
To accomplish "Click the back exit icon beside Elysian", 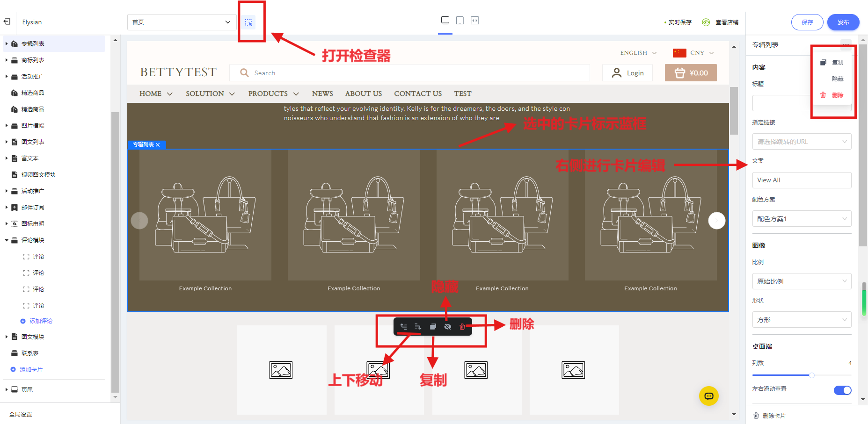I will pos(7,22).
